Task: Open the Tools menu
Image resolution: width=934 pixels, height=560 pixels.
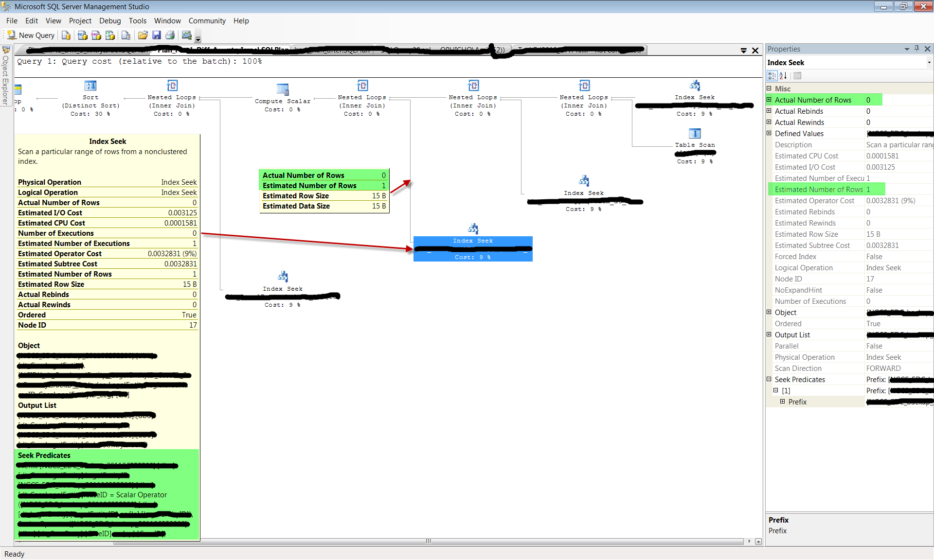Action: click(x=138, y=21)
